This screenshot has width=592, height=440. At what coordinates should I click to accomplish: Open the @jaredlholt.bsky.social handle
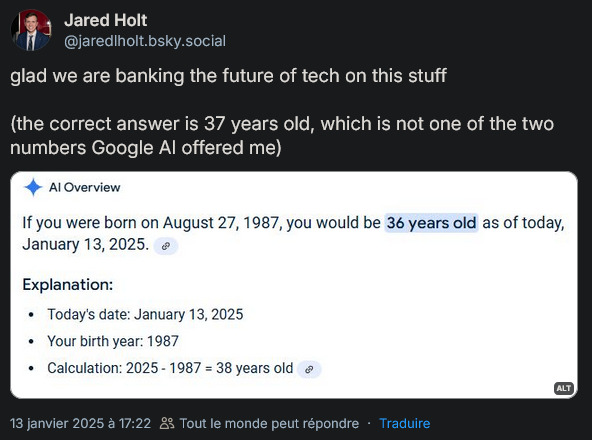145,41
